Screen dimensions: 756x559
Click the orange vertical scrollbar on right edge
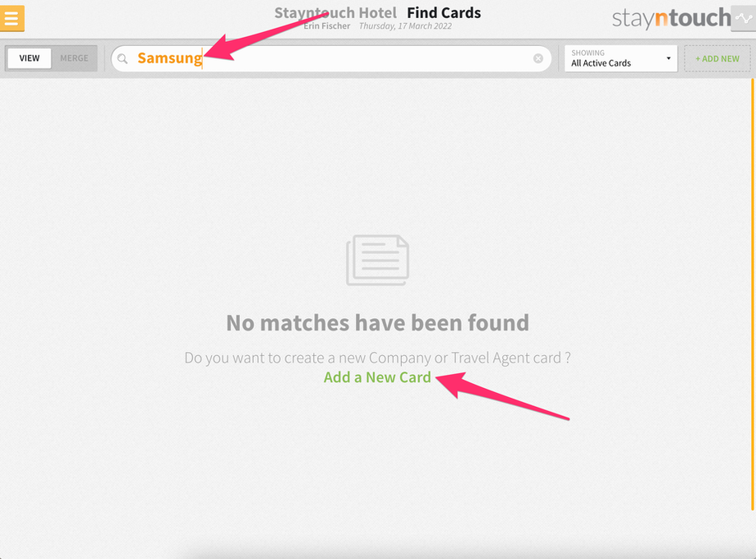pyautogui.click(x=752, y=294)
